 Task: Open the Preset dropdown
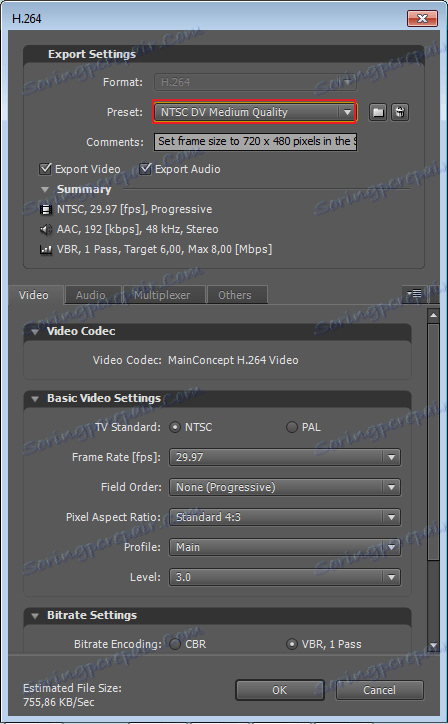click(x=254, y=112)
